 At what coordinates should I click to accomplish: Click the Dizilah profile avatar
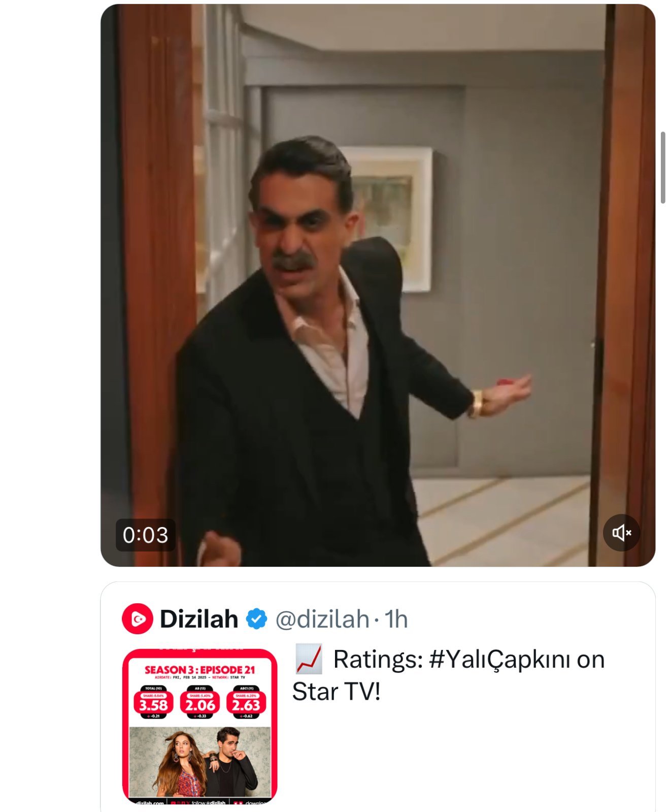[137, 619]
